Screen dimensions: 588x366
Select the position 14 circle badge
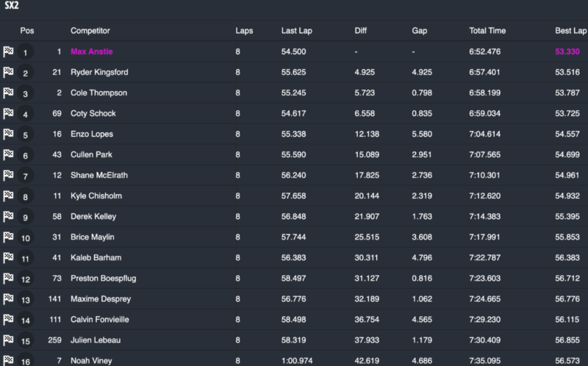click(x=26, y=320)
